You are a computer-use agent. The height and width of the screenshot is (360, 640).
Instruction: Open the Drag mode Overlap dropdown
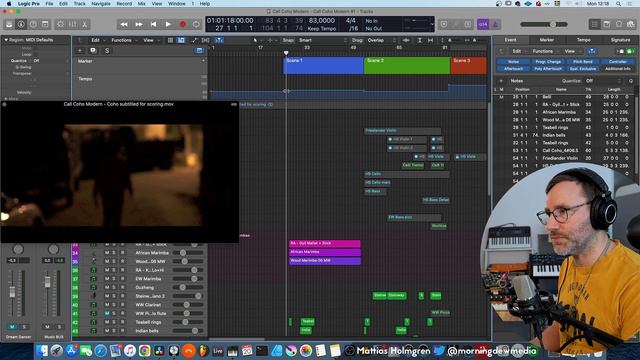381,40
